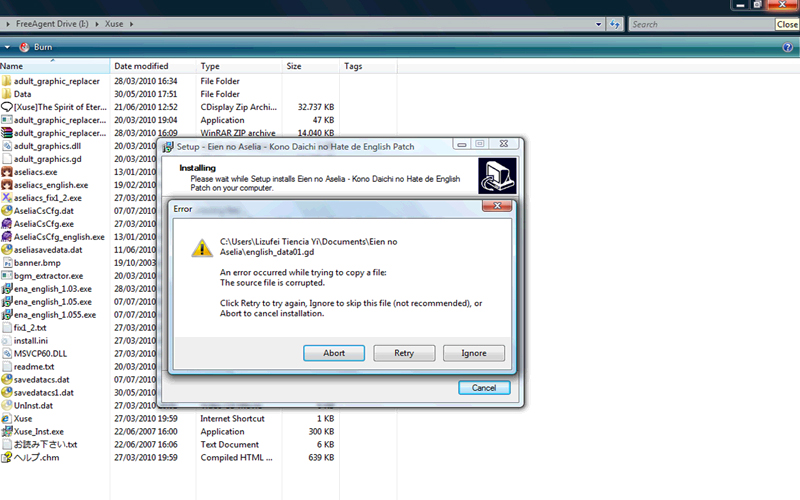This screenshot has height=500, width=800.
Task: Select install.ini file icon
Action: tap(7, 341)
